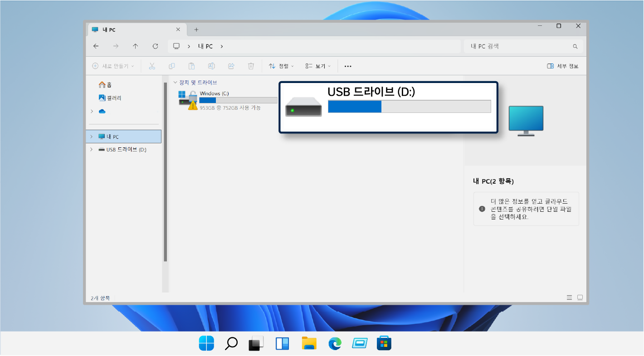Refresh the current folder view

(x=155, y=46)
